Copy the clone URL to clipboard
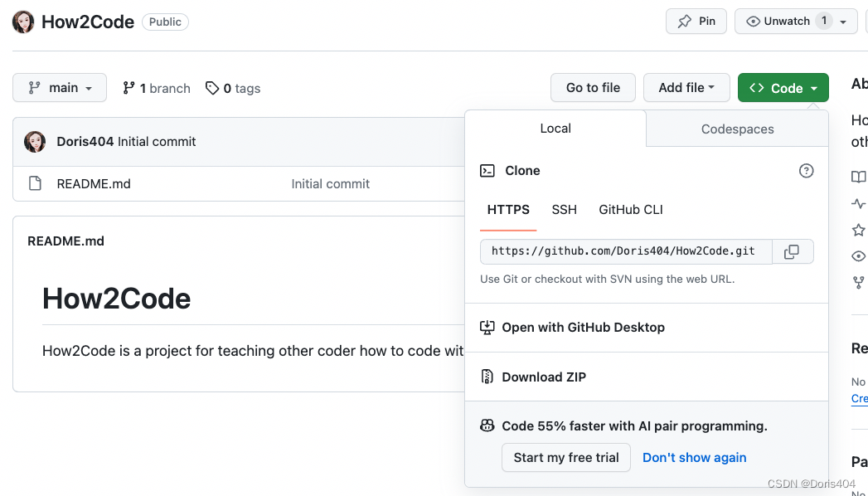The image size is (868, 496). point(793,251)
